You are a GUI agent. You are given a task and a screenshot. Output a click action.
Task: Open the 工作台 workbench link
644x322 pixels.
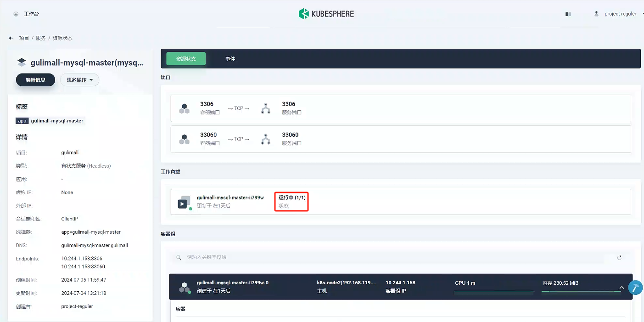click(x=31, y=14)
